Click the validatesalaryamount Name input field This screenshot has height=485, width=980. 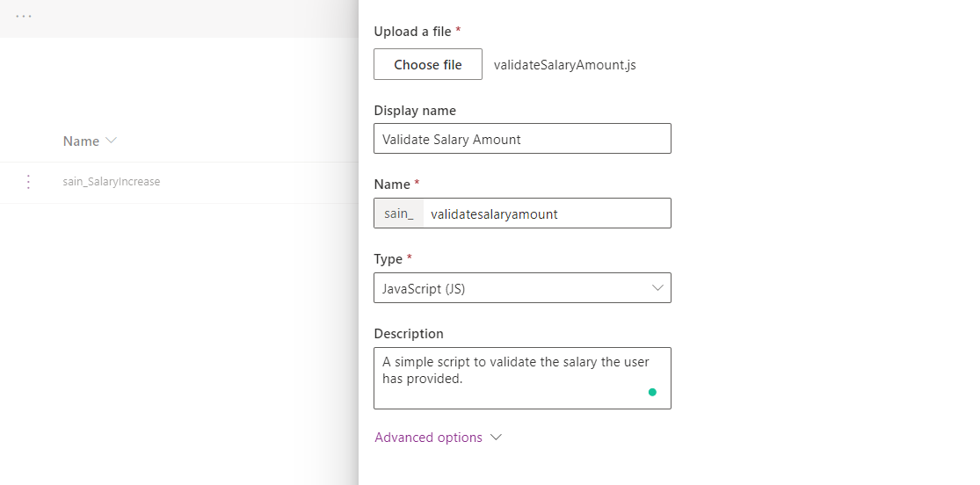(545, 214)
